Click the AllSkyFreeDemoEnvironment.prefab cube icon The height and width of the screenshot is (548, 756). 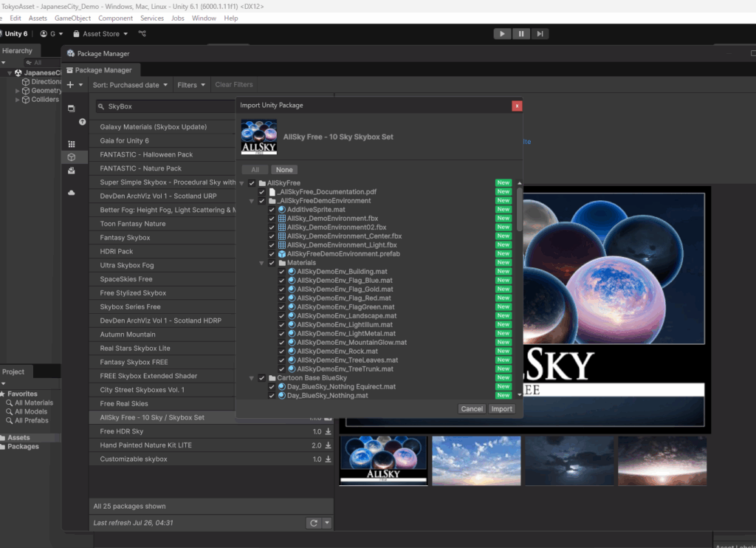tap(282, 254)
